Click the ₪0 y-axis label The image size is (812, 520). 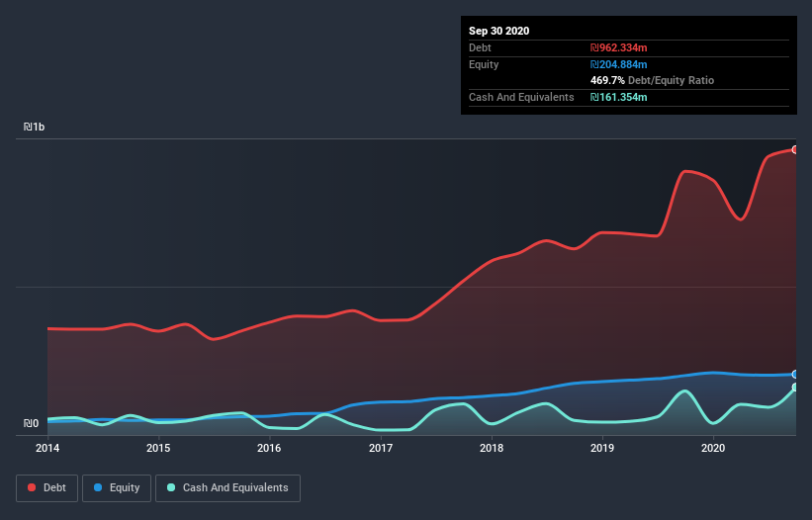pos(31,423)
